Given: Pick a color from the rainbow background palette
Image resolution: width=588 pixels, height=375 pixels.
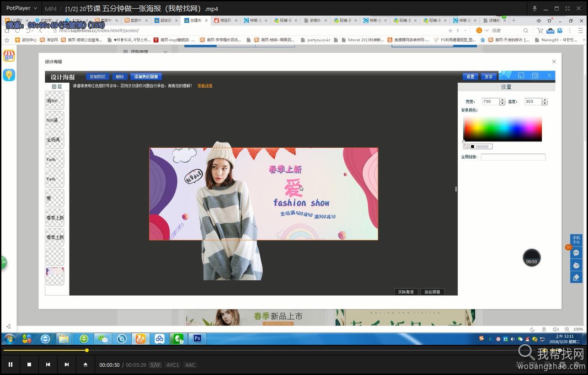Looking at the screenshot, I should click(502, 129).
